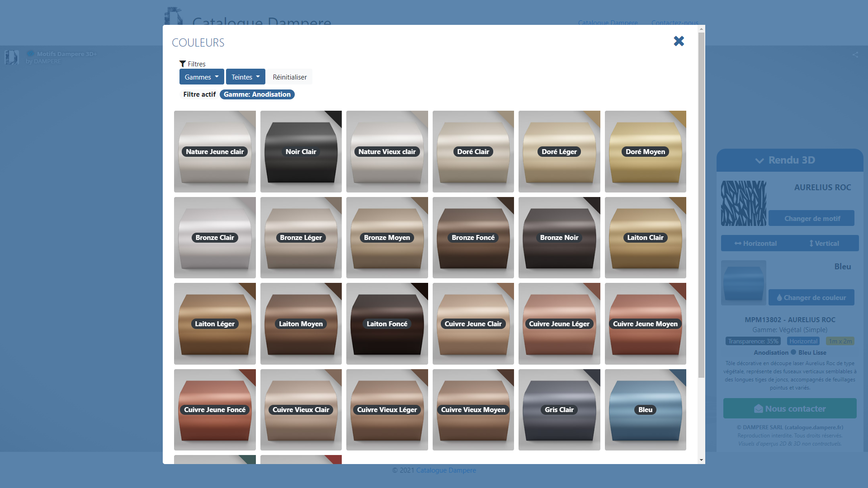Reset filters with Réinitialiser

290,77
